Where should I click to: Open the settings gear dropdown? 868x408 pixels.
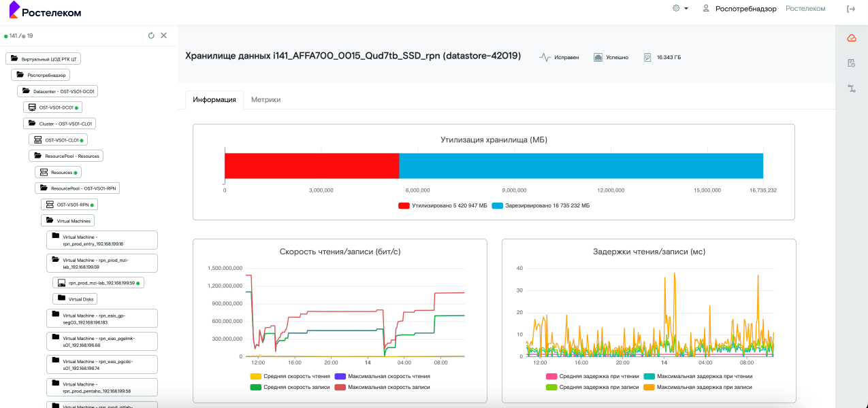point(680,9)
